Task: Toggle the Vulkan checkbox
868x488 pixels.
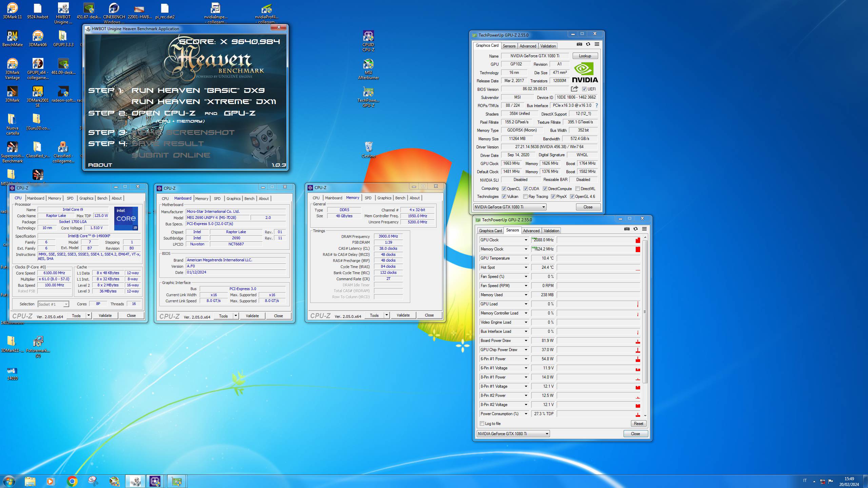Action: point(504,197)
